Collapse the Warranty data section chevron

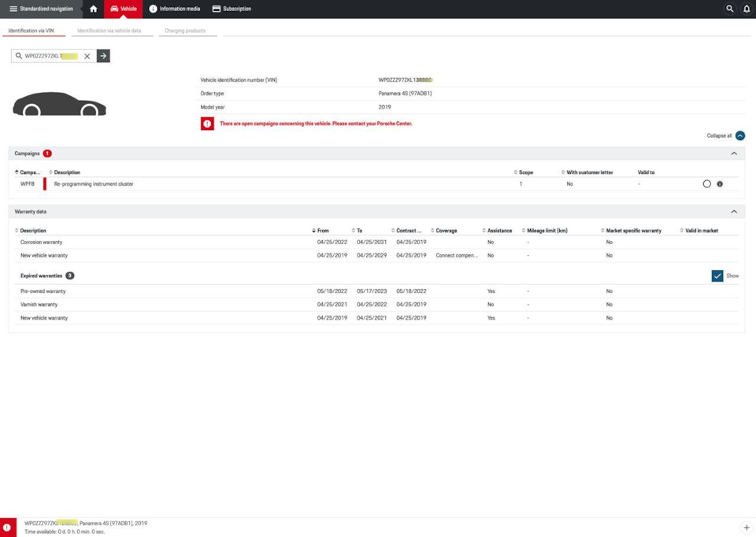734,212
